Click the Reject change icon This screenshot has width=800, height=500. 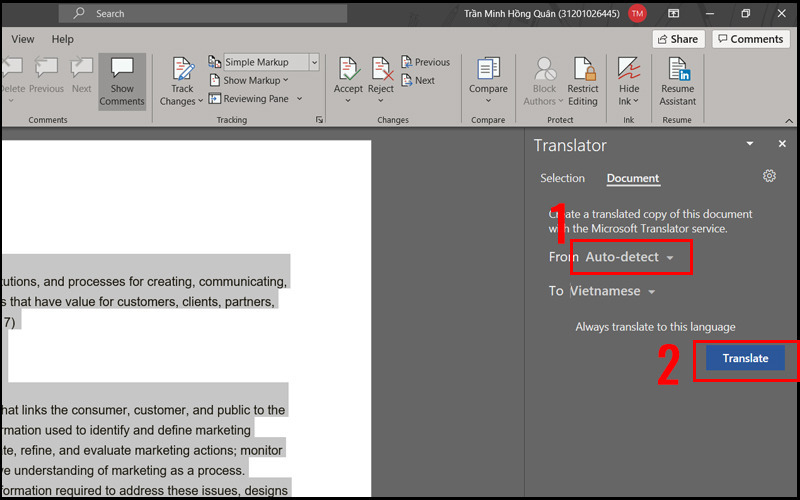pyautogui.click(x=381, y=72)
